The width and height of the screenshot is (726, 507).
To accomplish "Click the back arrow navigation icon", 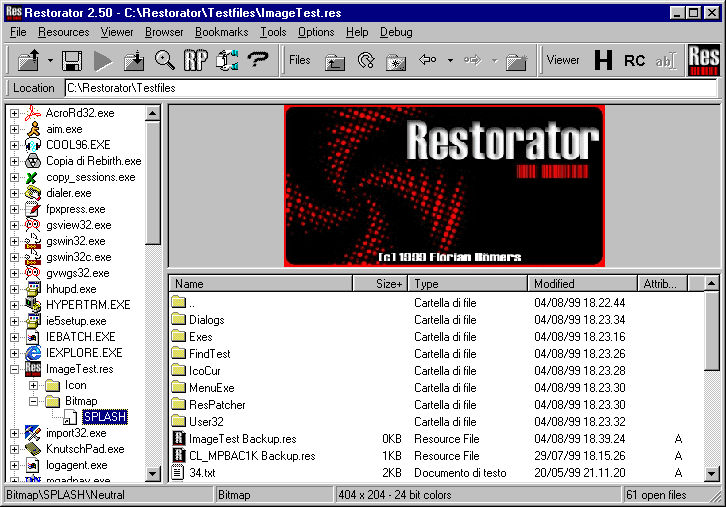I will coord(428,61).
